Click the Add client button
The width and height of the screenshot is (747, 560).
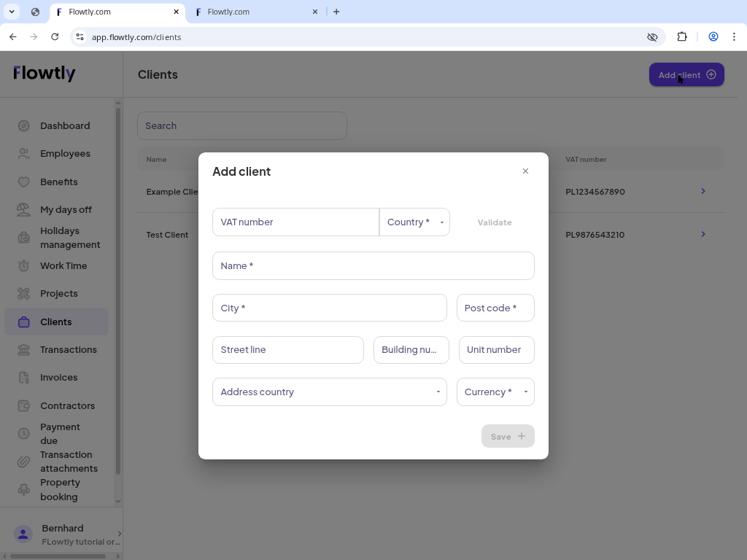686,74
